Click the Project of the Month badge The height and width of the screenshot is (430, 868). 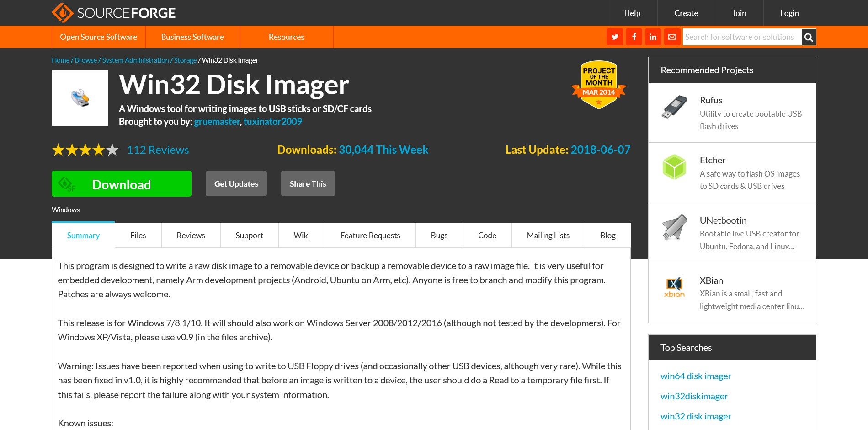599,85
